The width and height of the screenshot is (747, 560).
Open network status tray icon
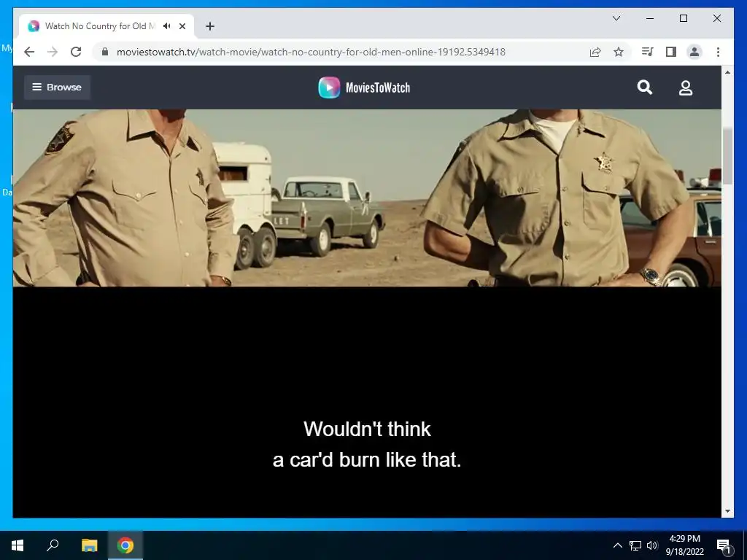(x=635, y=545)
